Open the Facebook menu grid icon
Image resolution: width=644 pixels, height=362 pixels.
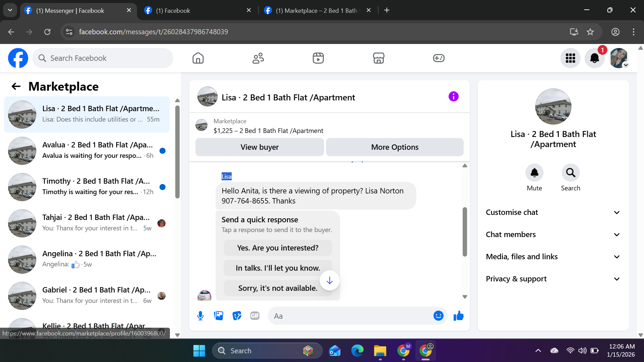pyautogui.click(x=570, y=58)
